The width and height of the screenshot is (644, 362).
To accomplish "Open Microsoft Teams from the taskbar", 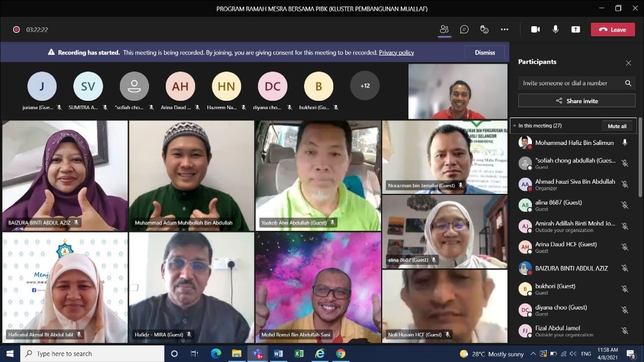I will [258, 354].
